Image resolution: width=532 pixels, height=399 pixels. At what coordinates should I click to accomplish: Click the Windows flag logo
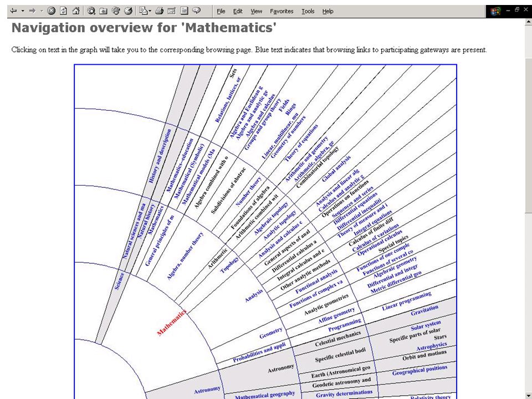point(495,11)
